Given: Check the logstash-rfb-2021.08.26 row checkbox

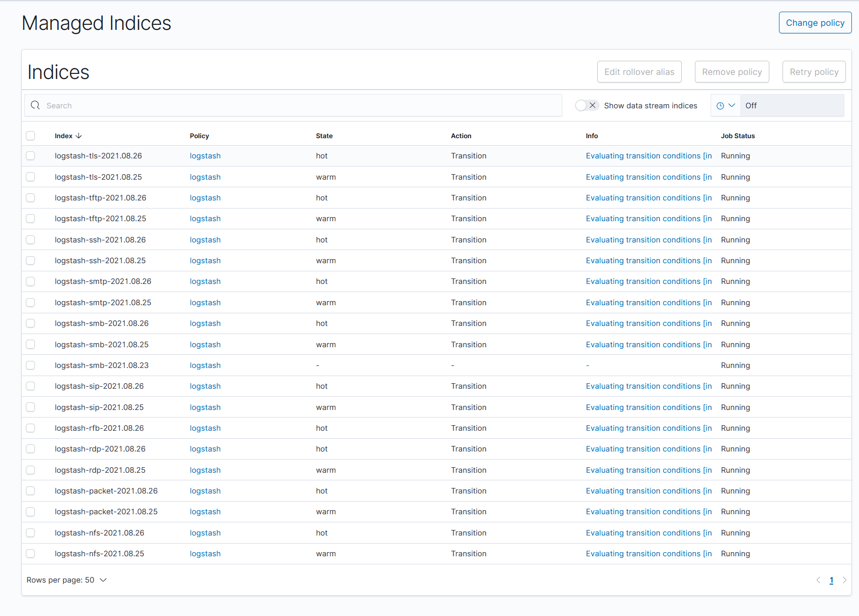Looking at the screenshot, I should [x=30, y=428].
